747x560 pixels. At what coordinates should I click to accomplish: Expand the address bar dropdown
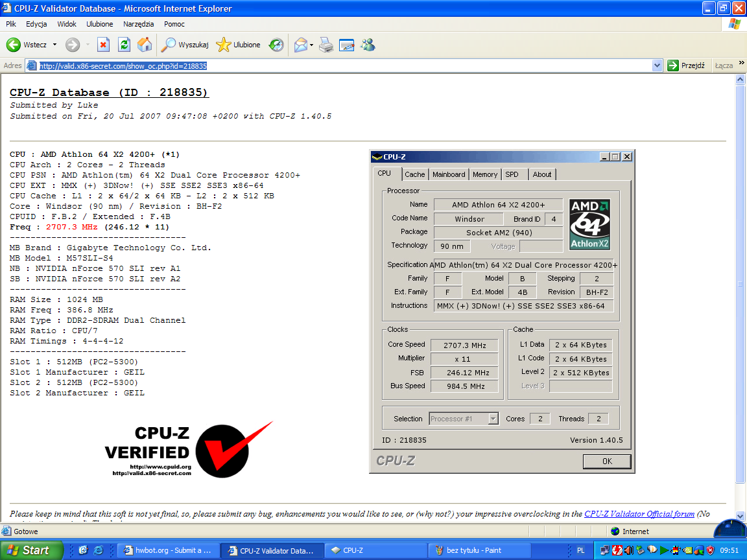coord(657,65)
